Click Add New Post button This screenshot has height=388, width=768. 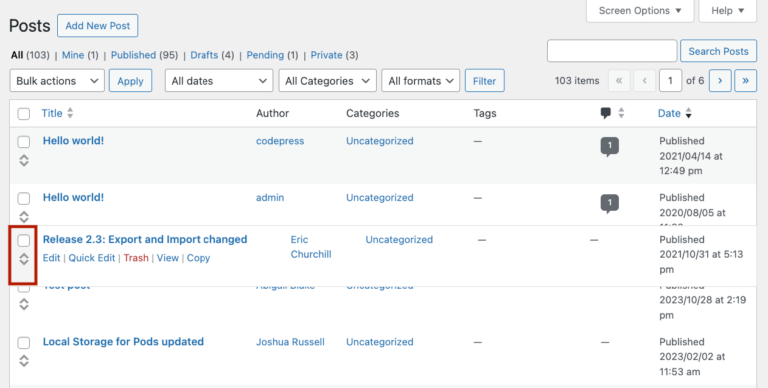click(97, 25)
